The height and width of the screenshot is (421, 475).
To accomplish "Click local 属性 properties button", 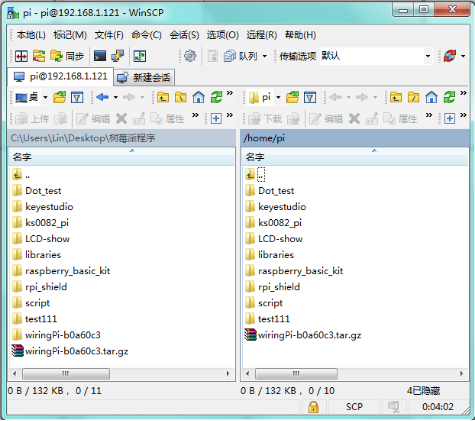I will click(167, 119).
